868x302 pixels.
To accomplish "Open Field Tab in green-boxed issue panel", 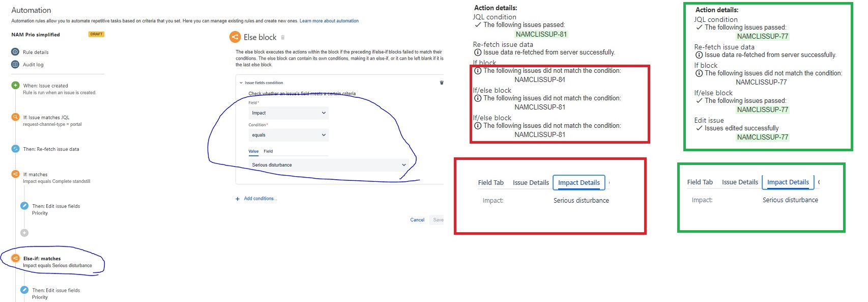I will tap(700, 182).
